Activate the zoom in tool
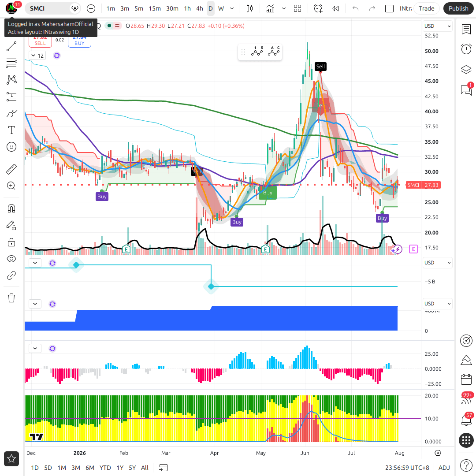The width and height of the screenshot is (476, 476). click(11, 186)
